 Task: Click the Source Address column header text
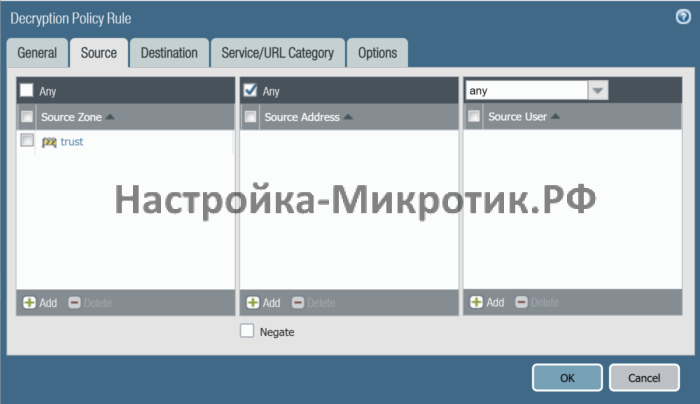[302, 117]
